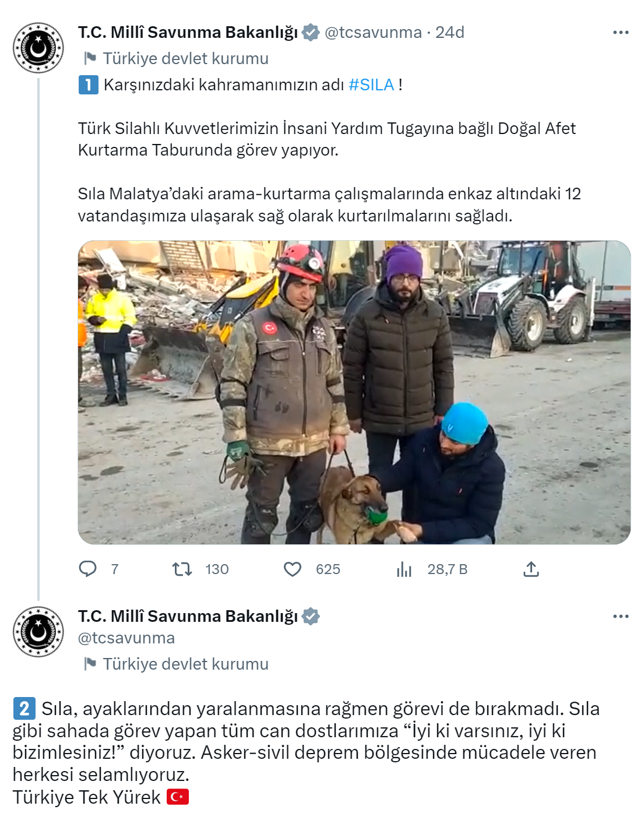Click the verified badge on the first tweet

coord(311,33)
